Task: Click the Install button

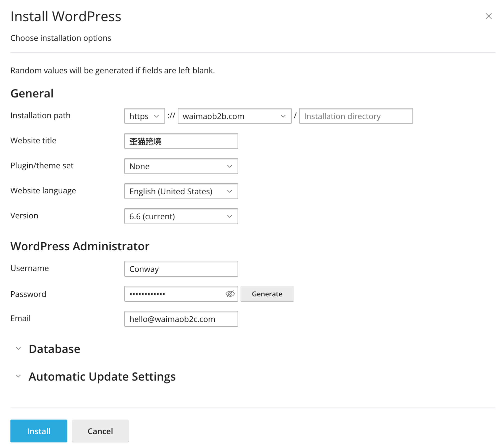Action: [39, 431]
